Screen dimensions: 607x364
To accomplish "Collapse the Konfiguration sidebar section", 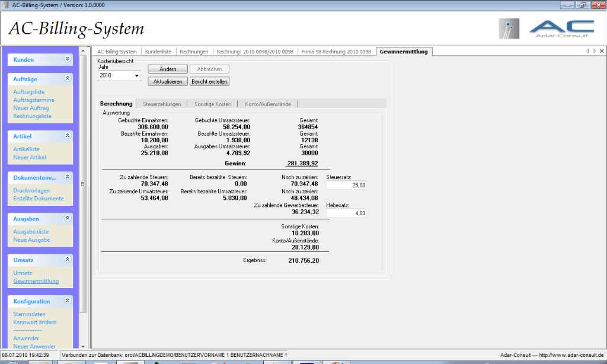I will 68,301.
